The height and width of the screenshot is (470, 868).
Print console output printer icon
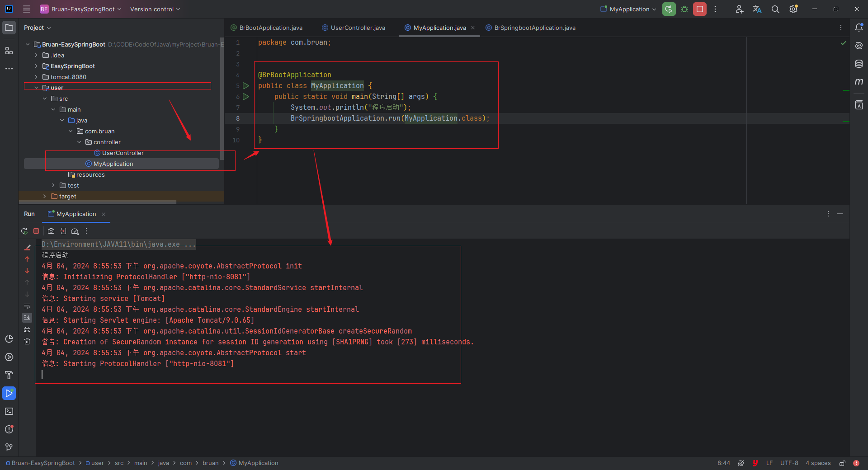[27, 329]
